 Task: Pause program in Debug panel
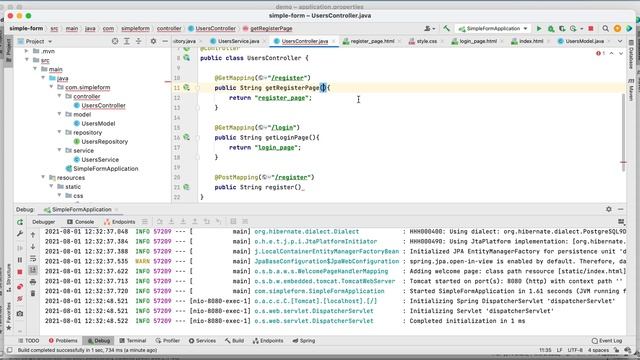click(x=20, y=260)
